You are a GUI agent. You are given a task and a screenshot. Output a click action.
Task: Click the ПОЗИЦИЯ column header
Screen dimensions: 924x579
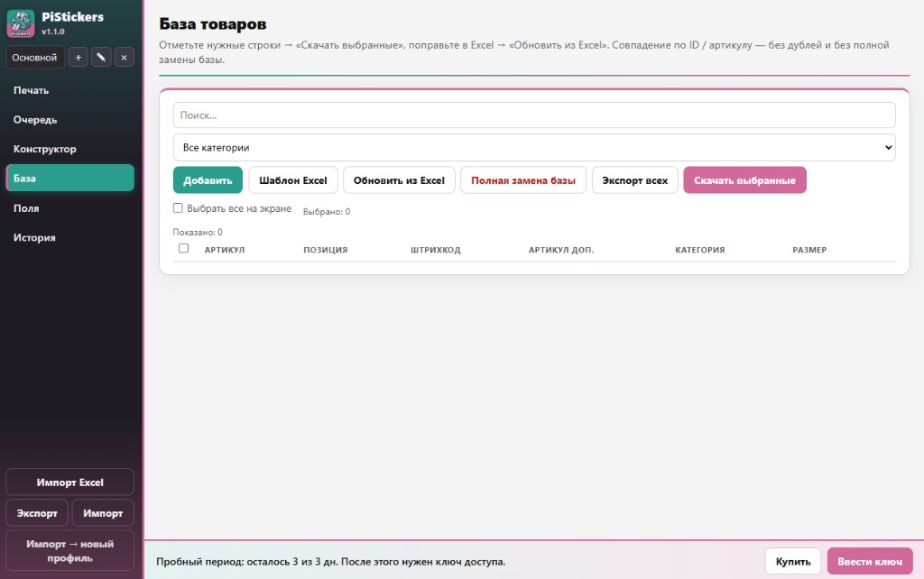[325, 250]
